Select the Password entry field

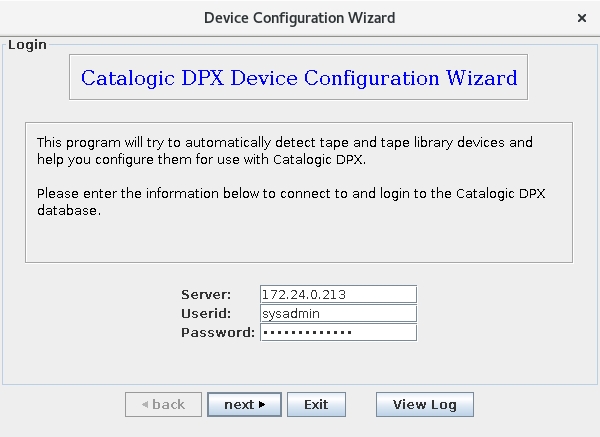point(337,332)
